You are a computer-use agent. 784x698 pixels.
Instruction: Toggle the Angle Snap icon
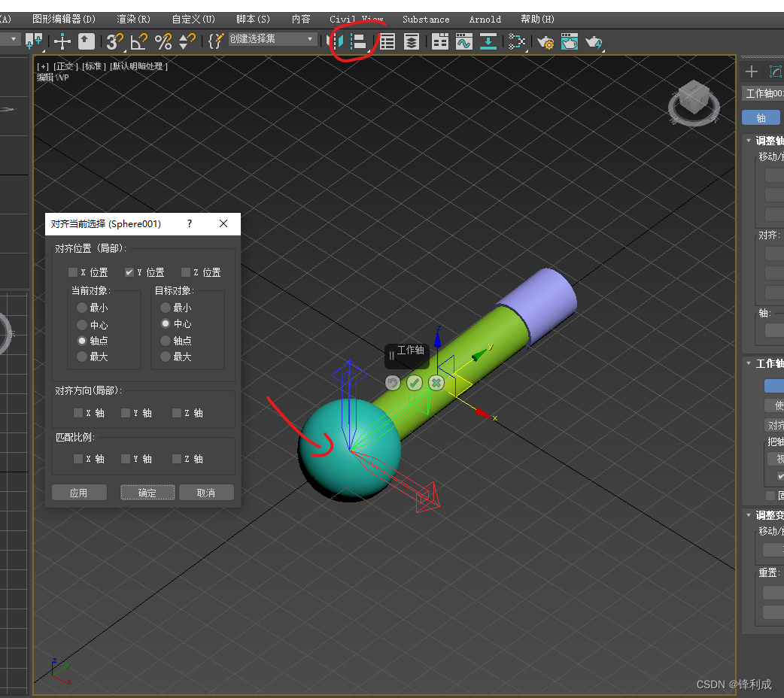tap(138, 41)
